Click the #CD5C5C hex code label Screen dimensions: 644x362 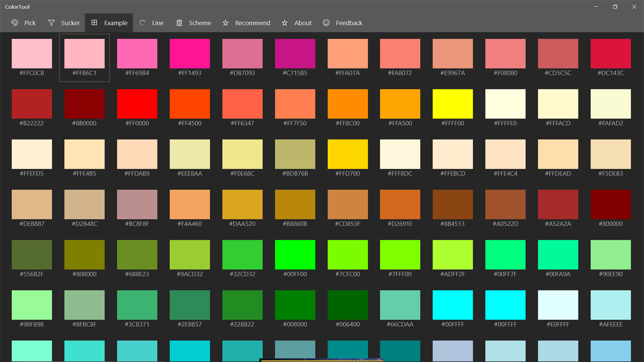click(558, 73)
